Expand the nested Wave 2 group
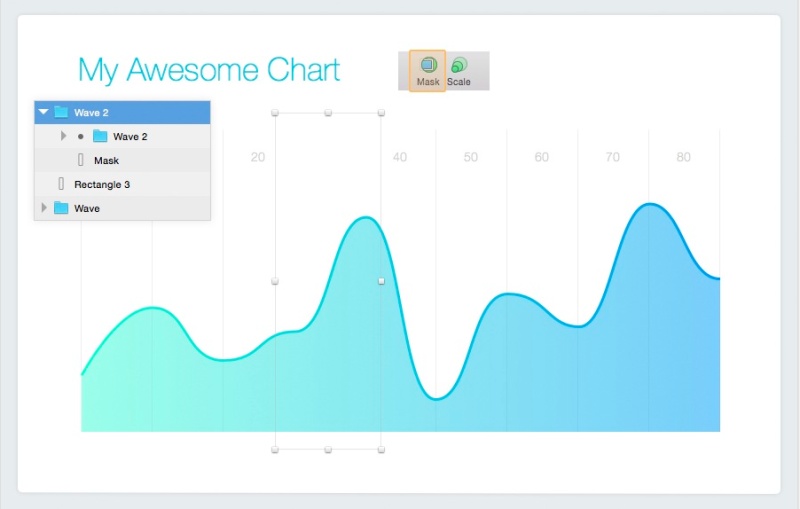The height and width of the screenshot is (509, 800). [x=64, y=136]
